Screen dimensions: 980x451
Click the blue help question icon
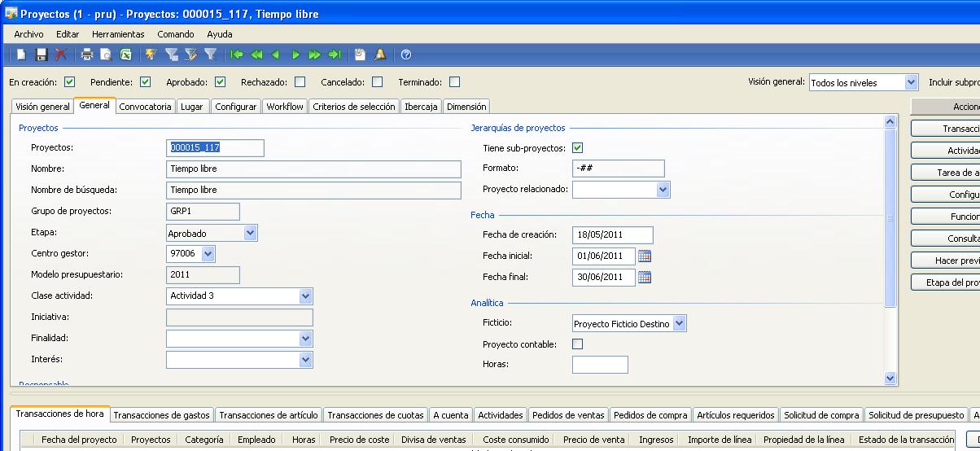point(406,55)
